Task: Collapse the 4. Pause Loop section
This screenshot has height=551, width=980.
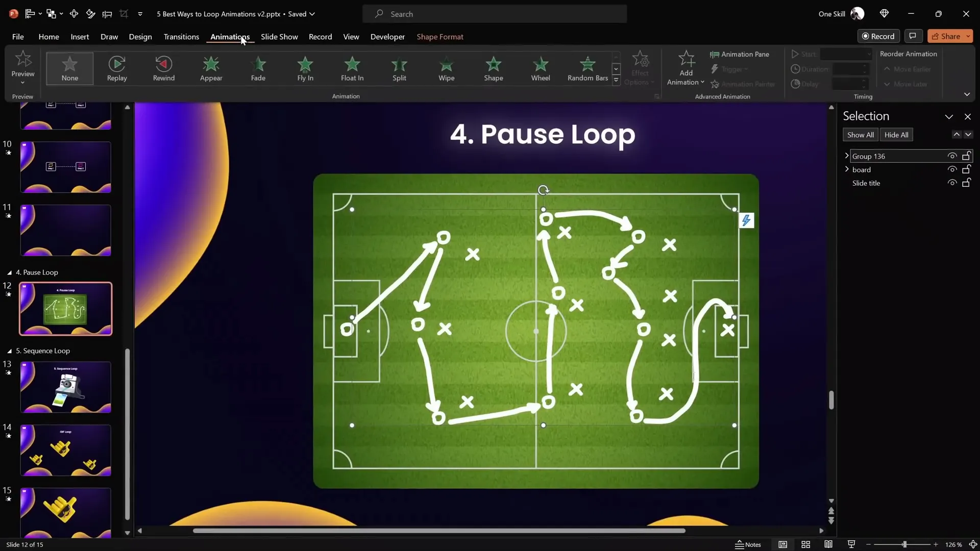Action: tap(9, 272)
